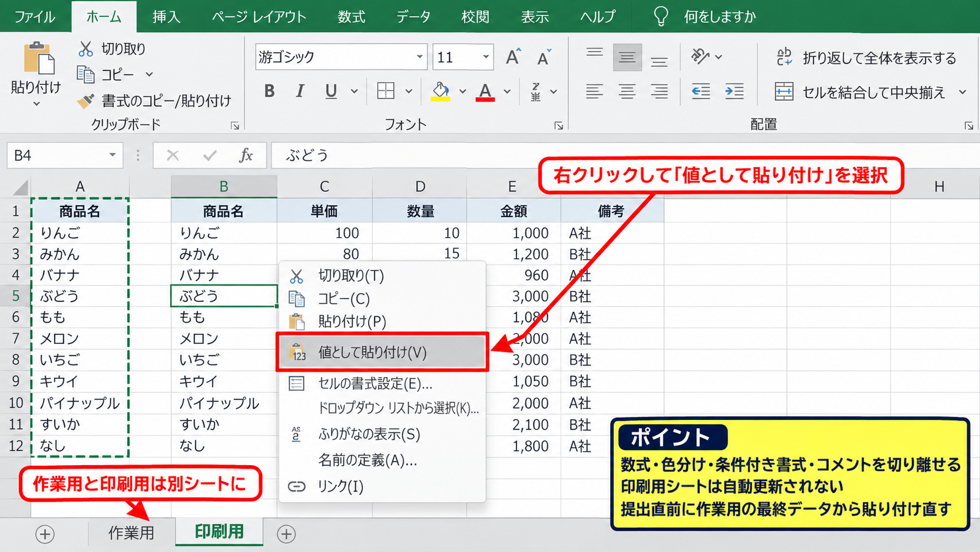Open the ファイル tab
Image resolution: width=980 pixels, height=552 pixels.
pyautogui.click(x=35, y=16)
